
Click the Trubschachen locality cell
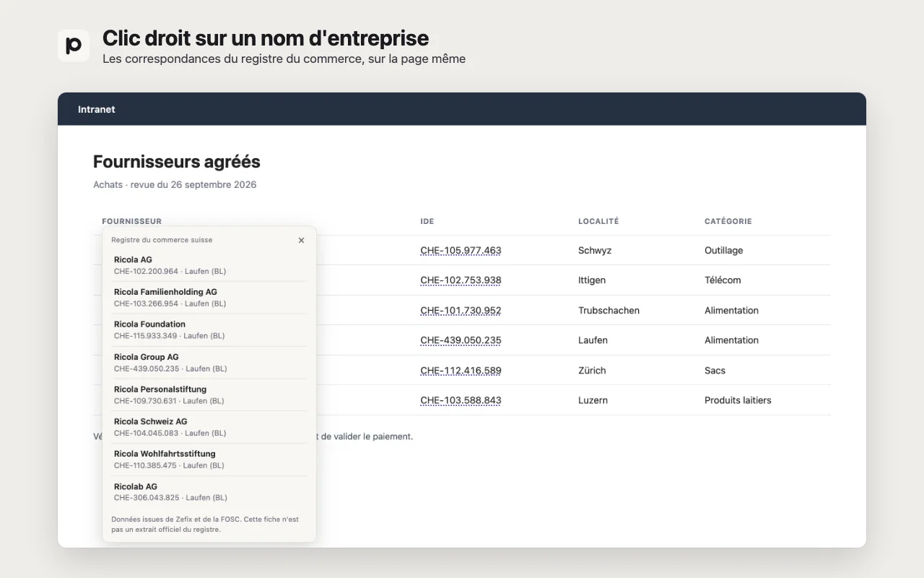coord(609,311)
